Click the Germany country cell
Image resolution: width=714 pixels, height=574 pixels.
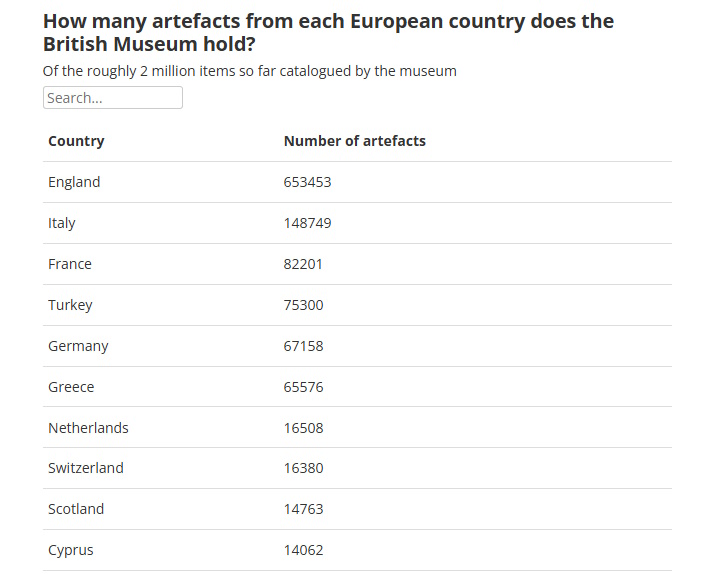[x=78, y=346]
